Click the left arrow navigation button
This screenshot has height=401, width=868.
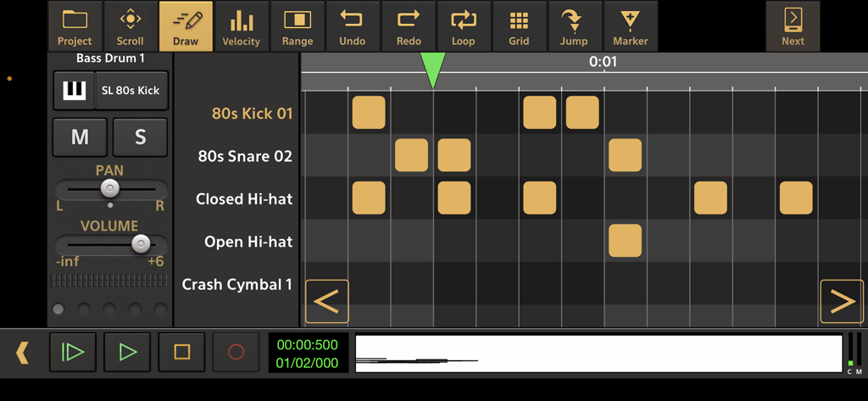coord(326,301)
